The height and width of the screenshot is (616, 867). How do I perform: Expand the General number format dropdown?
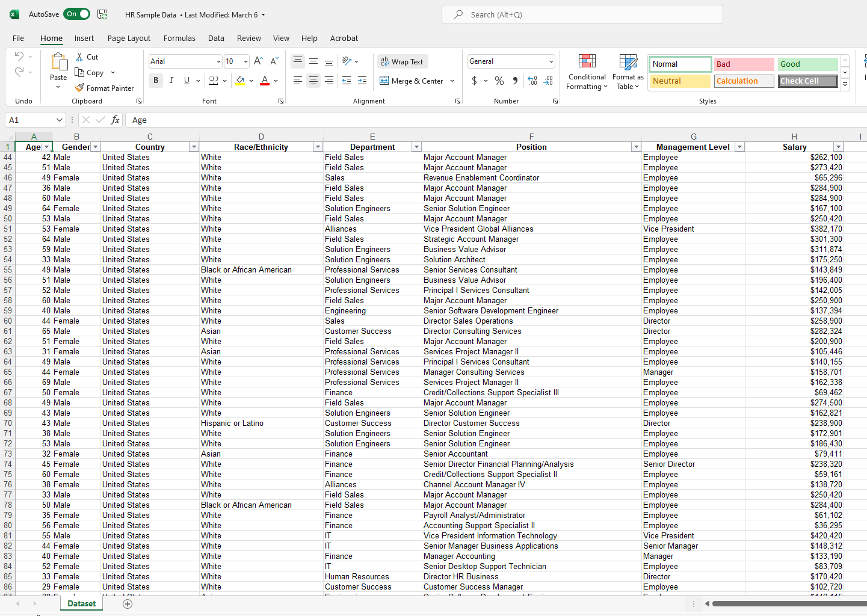551,61
